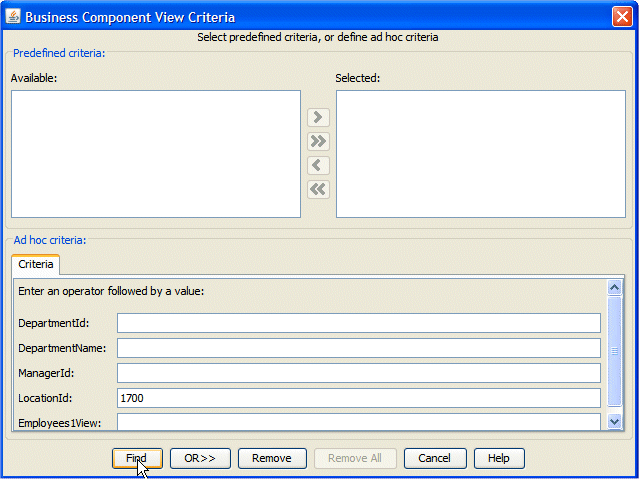
Task: Open Help for view criteria
Action: point(499,458)
